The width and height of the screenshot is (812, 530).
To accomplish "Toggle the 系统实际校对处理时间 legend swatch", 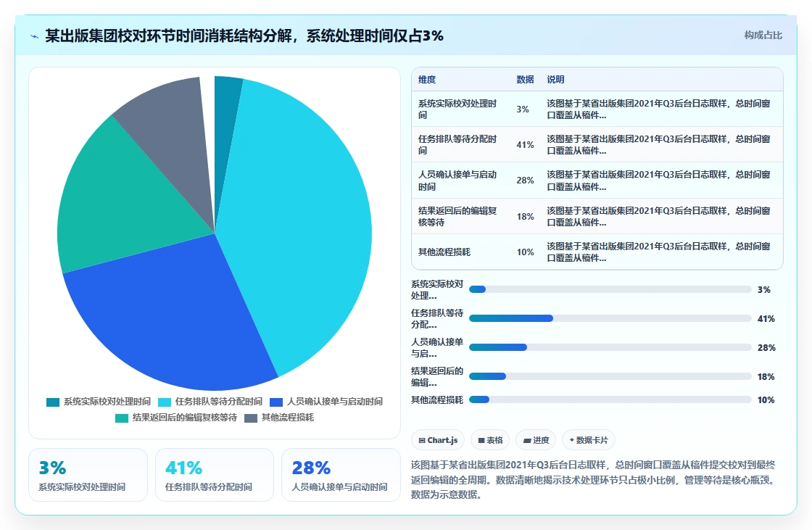I will [53, 402].
